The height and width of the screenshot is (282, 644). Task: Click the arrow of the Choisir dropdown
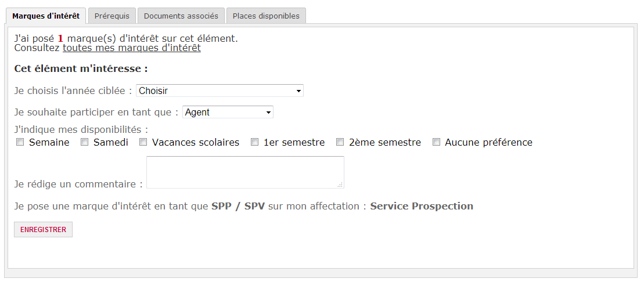coord(298,91)
